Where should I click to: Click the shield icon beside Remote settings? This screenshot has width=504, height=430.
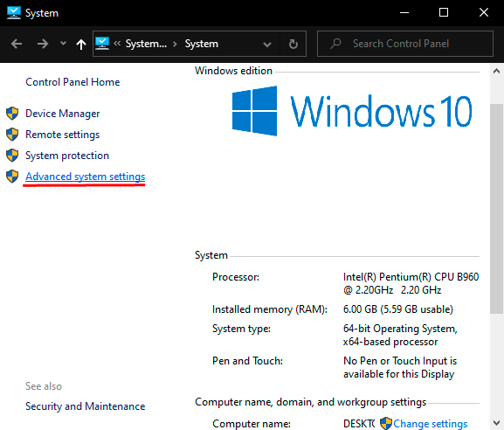click(12, 135)
